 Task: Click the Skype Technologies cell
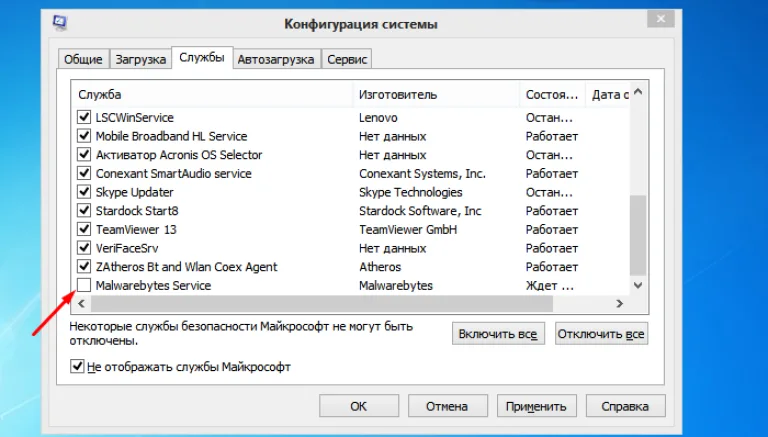point(410,192)
